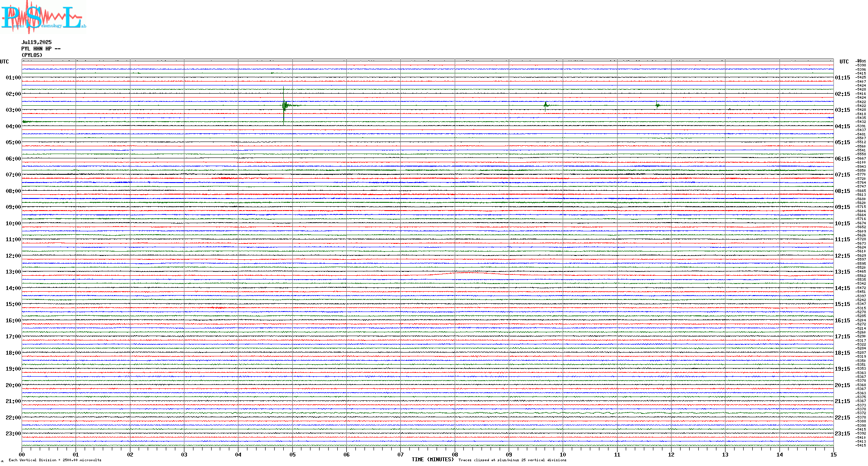
Task: Click the 14:00 hour label on left axis
Action: [13, 288]
